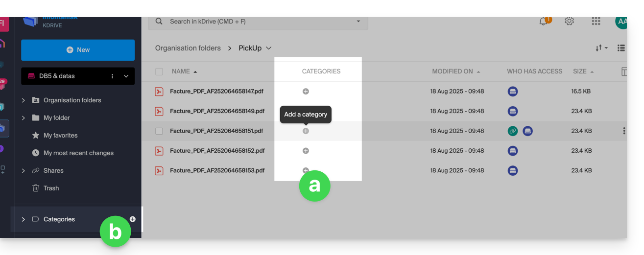Screen dimensions: 644x255
Task: Add category to Facture_PDF_AF252064658152.pdf
Action: pyautogui.click(x=306, y=151)
